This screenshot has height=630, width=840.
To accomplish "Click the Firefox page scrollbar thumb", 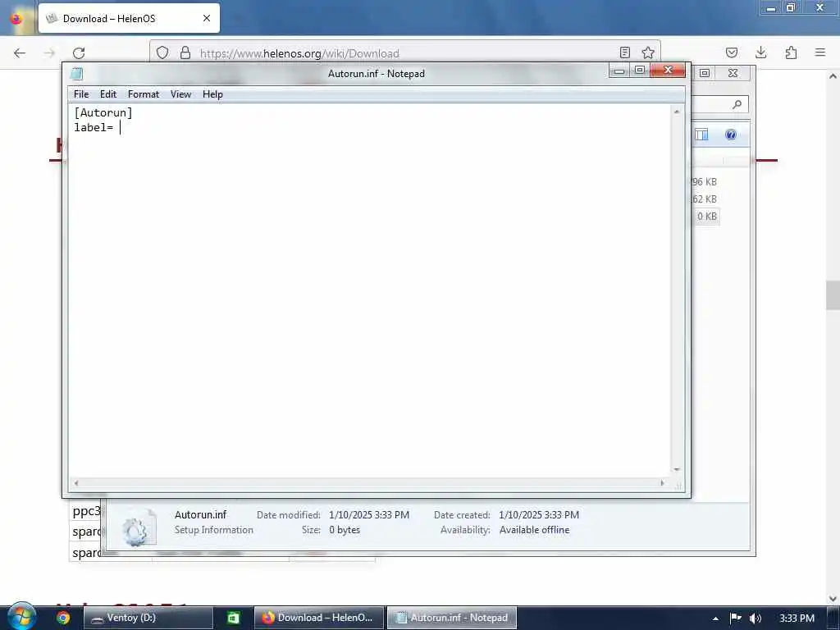I will 833,295.
